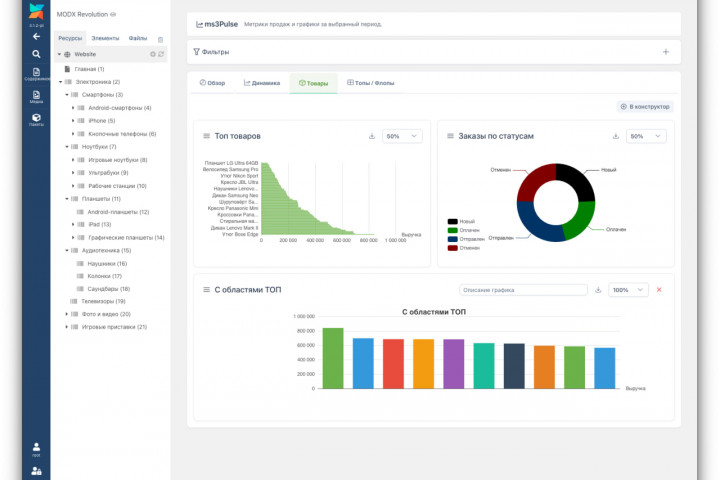Image resolution: width=720 pixels, height=480 pixels.
Task: Toggle the Отменен legend entry
Action: (x=461, y=248)
